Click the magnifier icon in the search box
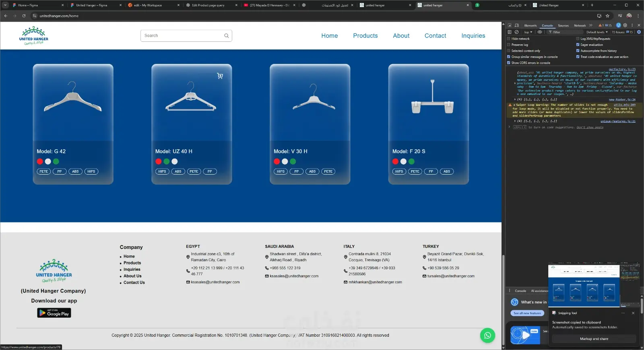 click(227, 36)
